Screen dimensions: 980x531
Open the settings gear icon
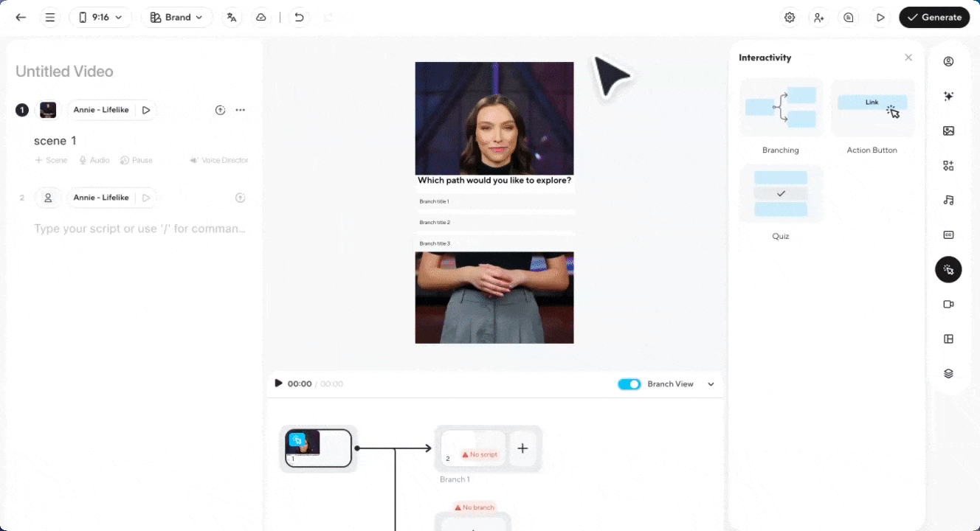point(790,17)
